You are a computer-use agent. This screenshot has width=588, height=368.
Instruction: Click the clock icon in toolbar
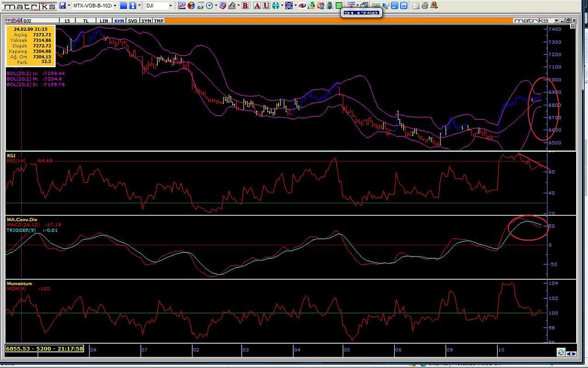tap(209, 5)
